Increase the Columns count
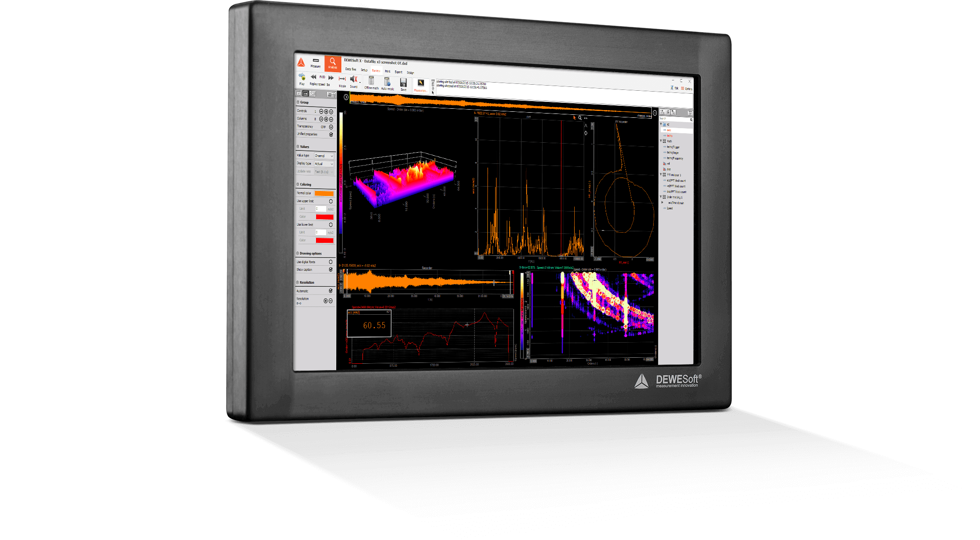Image resolution: width=980 pixels, height=540 pixels. pyautogui.click(x=326, y=119)
